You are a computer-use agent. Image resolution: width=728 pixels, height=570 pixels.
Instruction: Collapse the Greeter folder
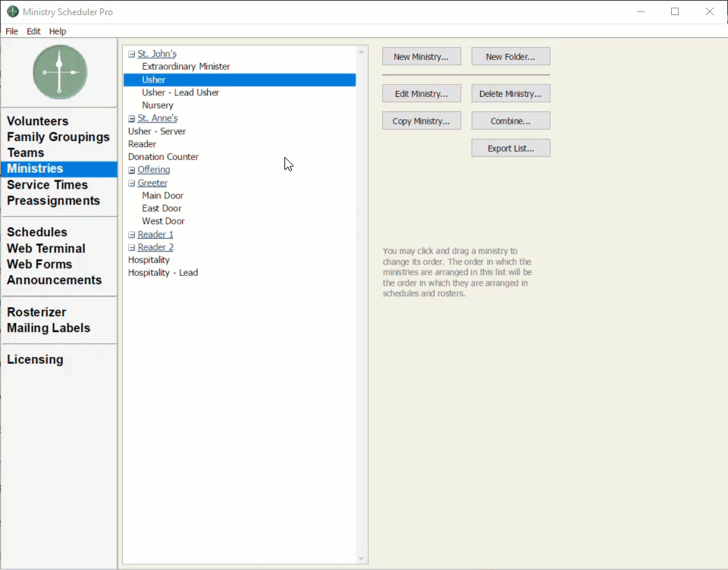click(132, 183)
